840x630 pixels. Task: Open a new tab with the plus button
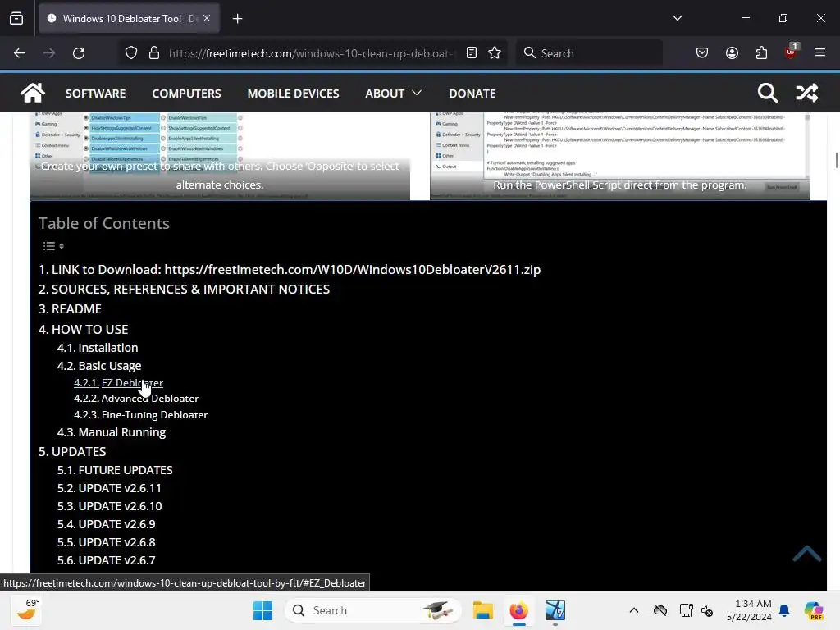(237, 19)
